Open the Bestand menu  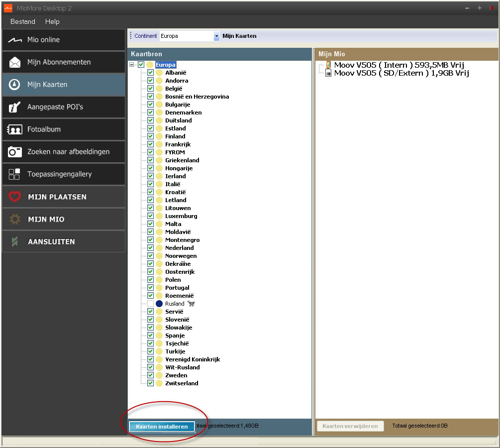coord(23,22)
